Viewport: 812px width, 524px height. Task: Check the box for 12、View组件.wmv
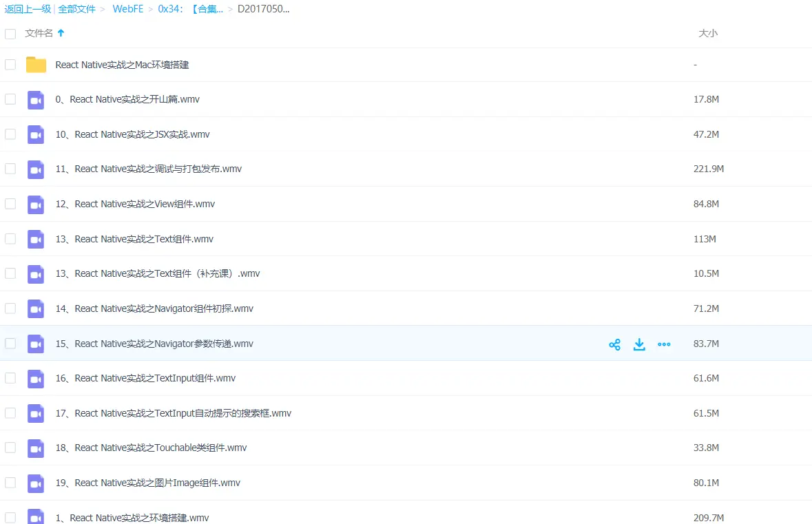tap(10, 204)
